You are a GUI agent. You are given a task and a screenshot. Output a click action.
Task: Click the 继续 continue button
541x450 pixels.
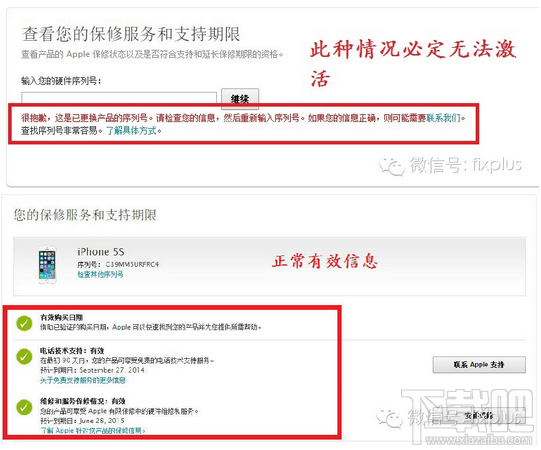pos(240,98)
